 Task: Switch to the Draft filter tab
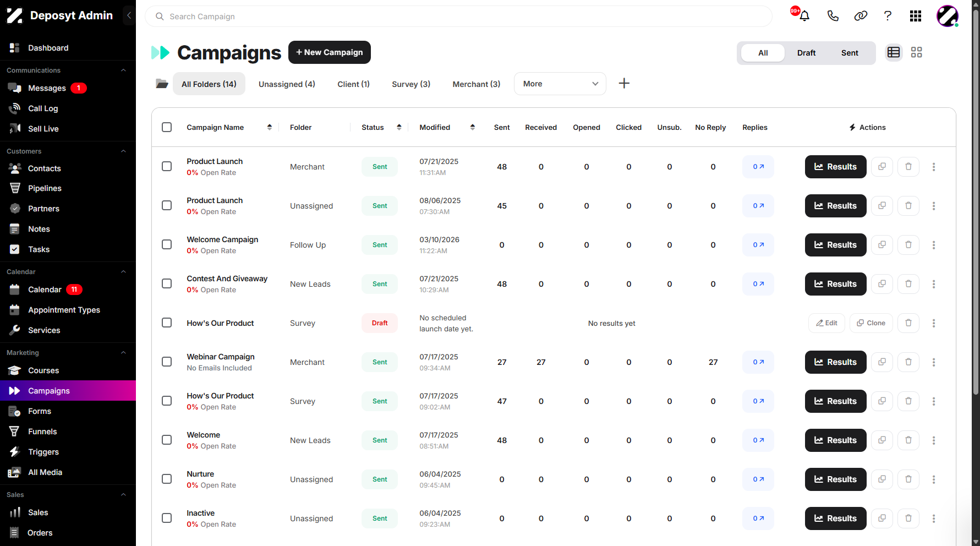tap(806, 53)
